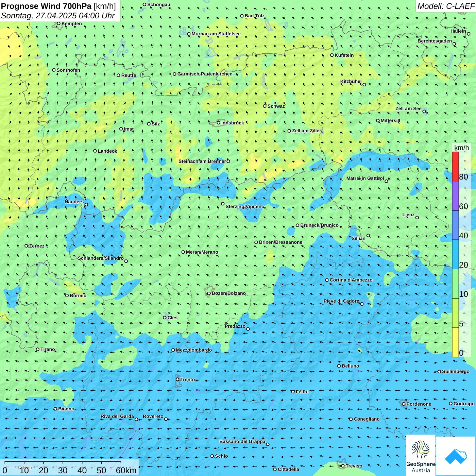Screen dimensions: 476x476
Task: Select the red 80+ km/h legend color
Action: point(455,166)
